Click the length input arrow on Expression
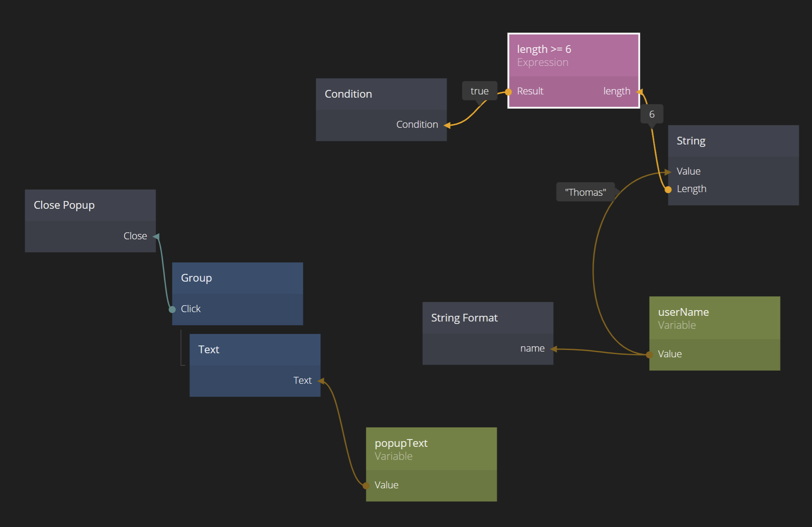This screenshot has width=812, height=527. point(639,92)
